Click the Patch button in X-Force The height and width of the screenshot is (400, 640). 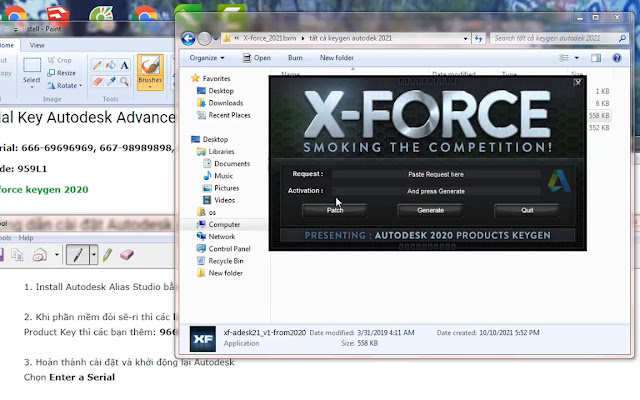[335, 210]
